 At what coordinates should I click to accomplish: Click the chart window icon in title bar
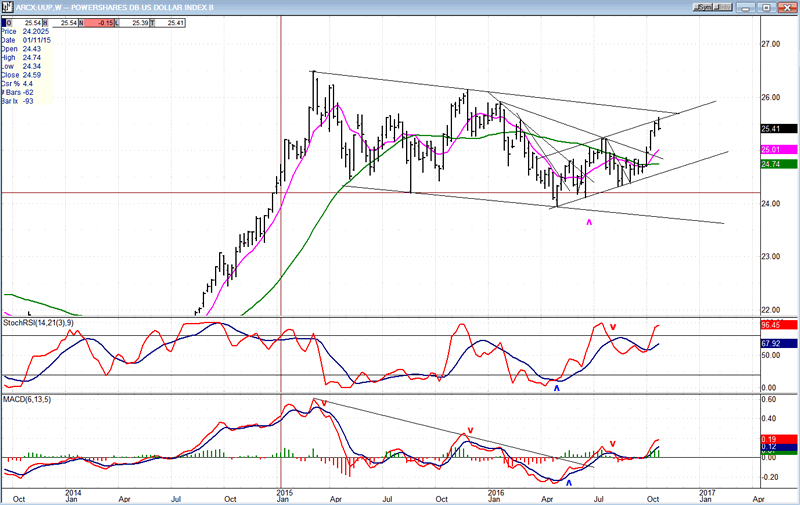point(7,6)
